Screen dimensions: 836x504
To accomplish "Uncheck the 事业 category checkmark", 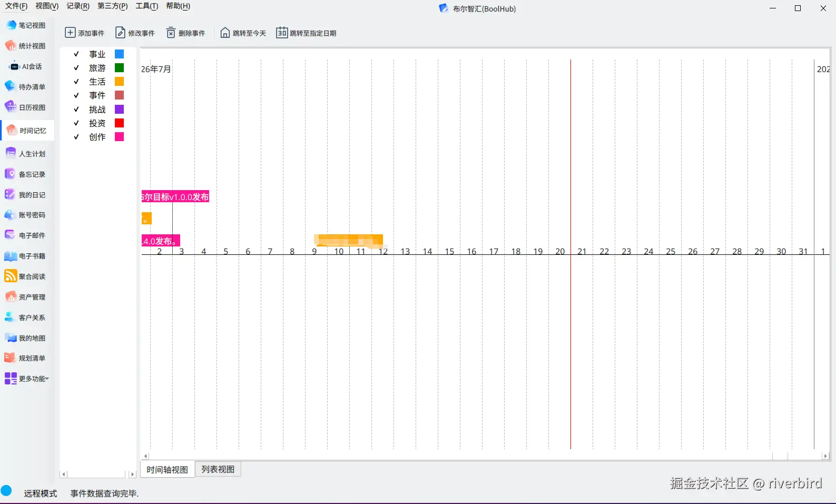I will click(x=76, y=54).
